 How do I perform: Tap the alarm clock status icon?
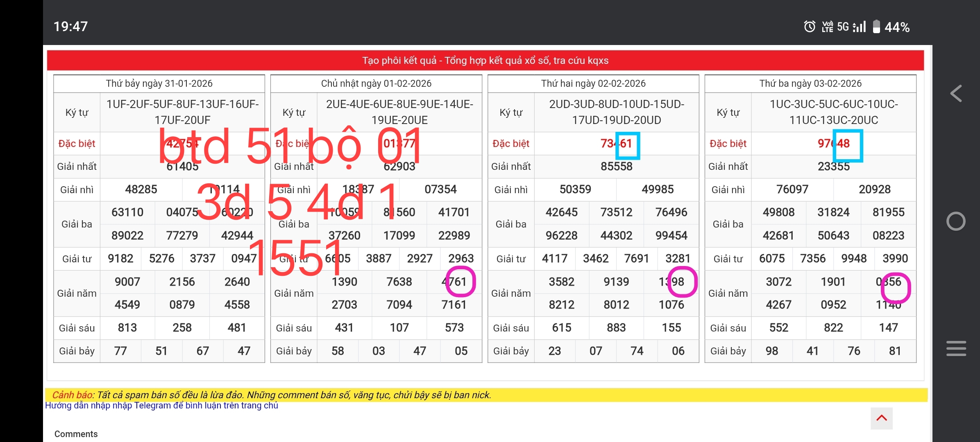tap(809, 27)
